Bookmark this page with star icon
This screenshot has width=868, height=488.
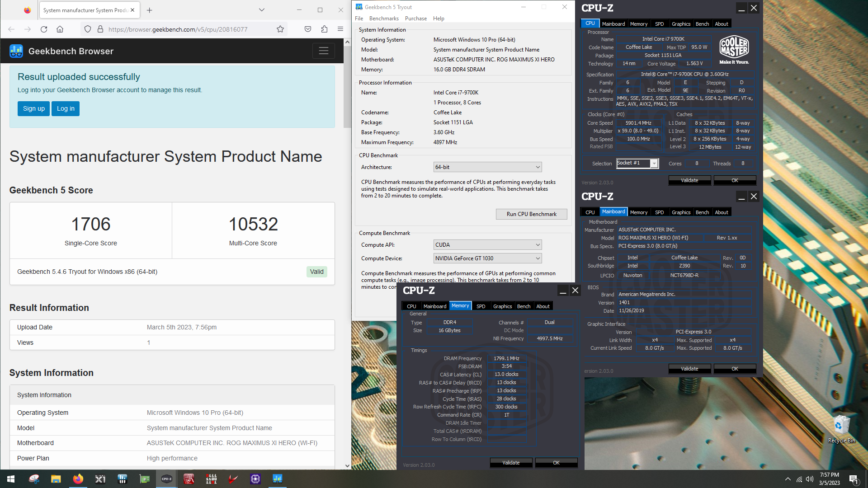coord(280,29)
